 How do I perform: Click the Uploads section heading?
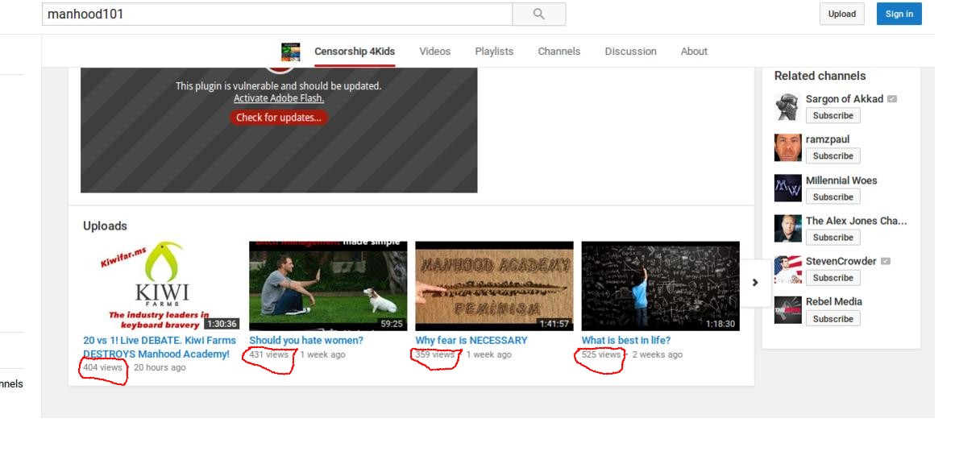106,226
